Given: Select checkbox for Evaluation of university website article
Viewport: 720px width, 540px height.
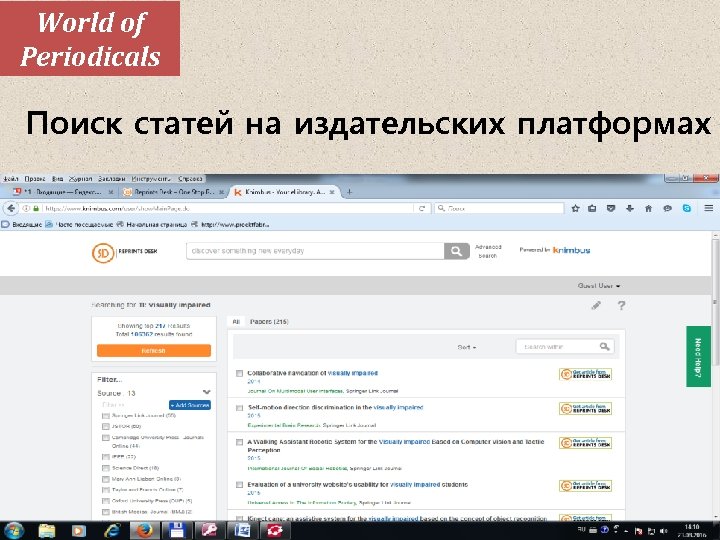Looking at the screenshot, I should [x=239, y=485].
